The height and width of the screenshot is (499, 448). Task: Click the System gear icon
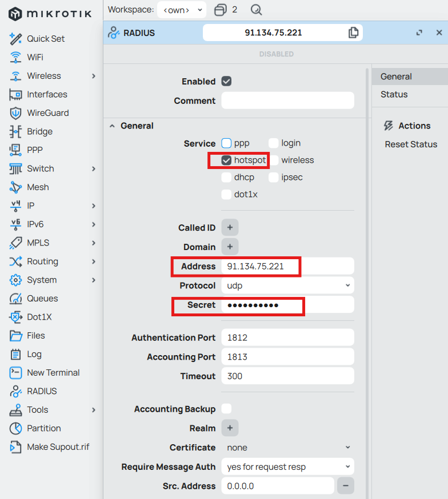click(x=15, y=280)
